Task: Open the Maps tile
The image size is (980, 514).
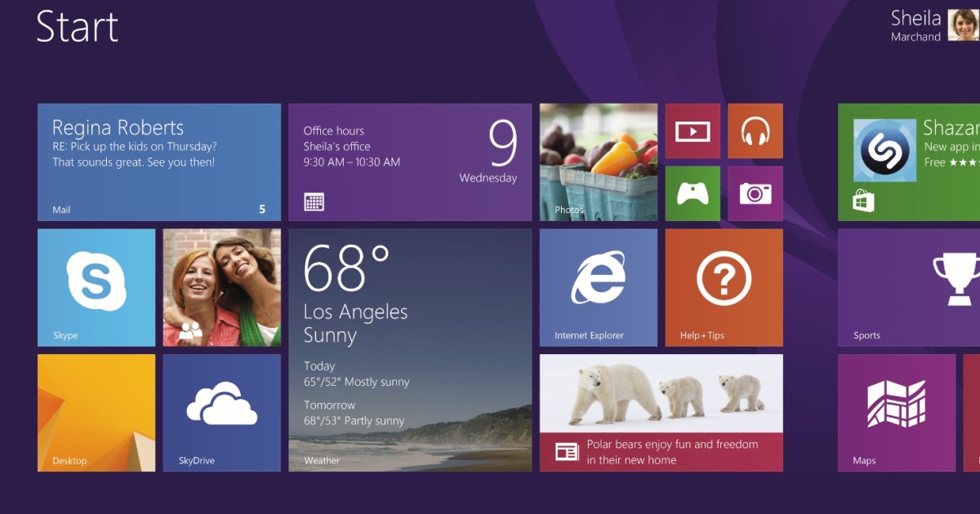Action: coord(896,413)
